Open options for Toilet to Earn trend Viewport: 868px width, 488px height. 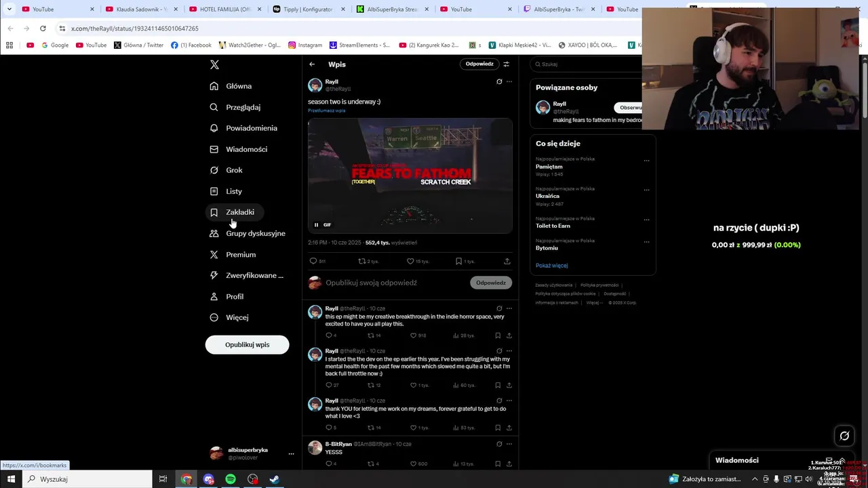point(646,220)
